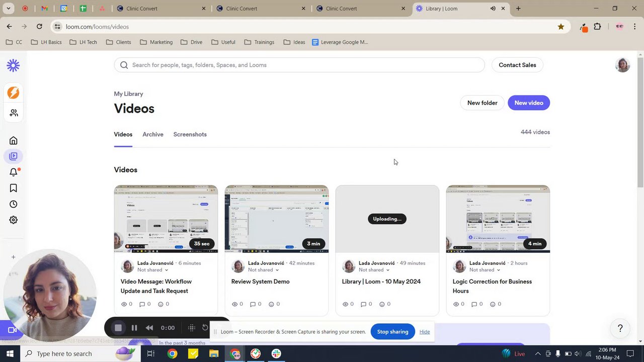Open Review System Demo video title
The image size is (644, 362).
260,282
